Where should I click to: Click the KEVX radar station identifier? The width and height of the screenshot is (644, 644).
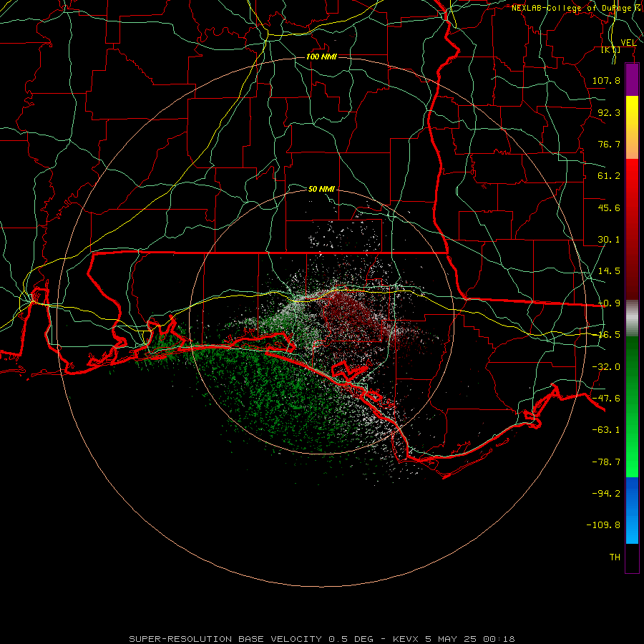[x=406, y=639]
